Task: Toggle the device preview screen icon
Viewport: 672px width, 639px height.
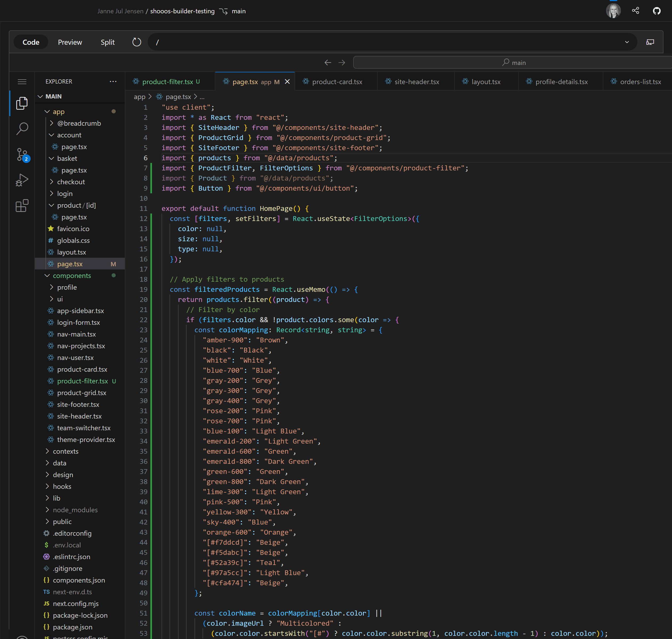Action: click(x=650, y=42)
